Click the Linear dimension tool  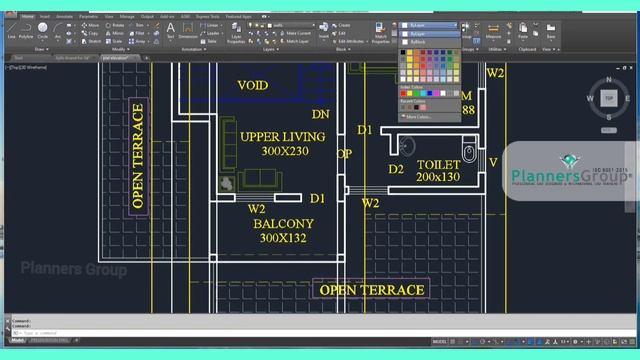209,25
